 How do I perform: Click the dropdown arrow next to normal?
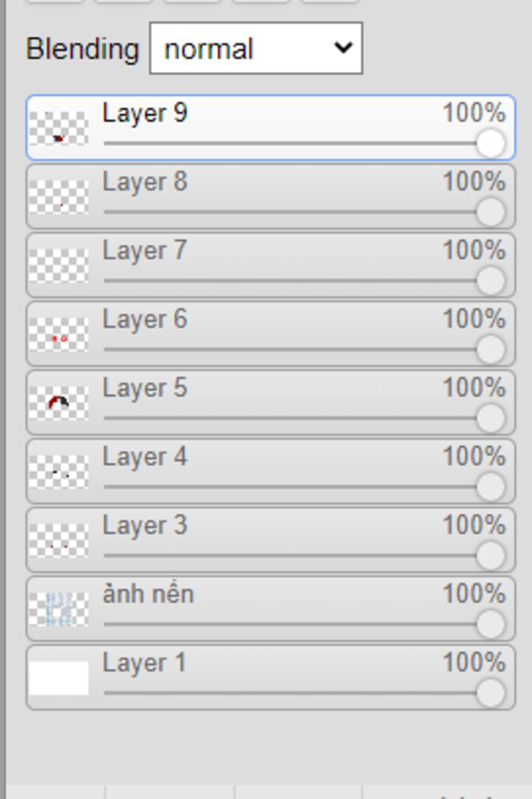tap(343, 48)
